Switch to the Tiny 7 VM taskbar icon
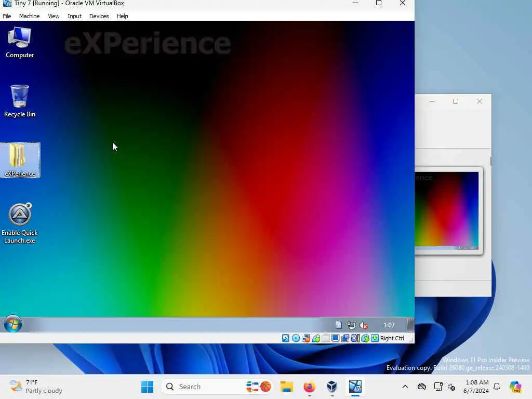The image size is (532, 399). click(x=355, y=387)
